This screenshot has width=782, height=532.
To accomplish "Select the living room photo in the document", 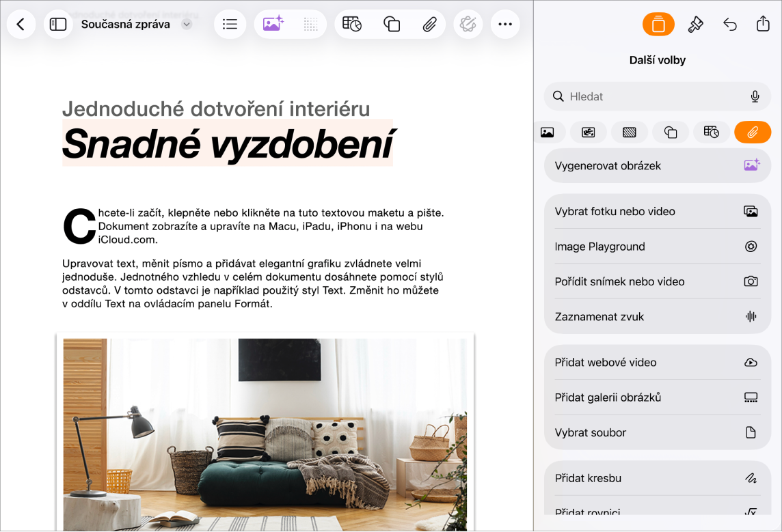I will [x=265, y=434].
